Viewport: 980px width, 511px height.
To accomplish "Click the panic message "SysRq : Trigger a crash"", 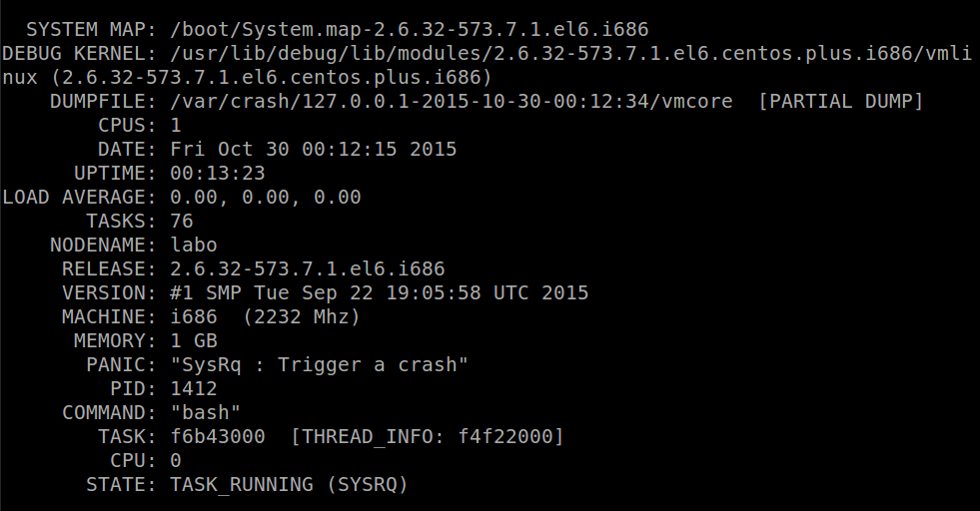I will click(320, 364).
